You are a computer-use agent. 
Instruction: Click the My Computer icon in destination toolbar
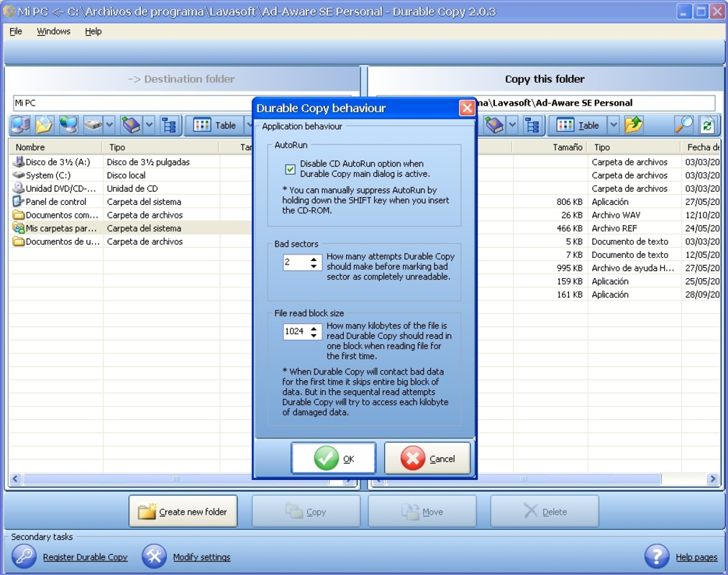pos(20,125)
